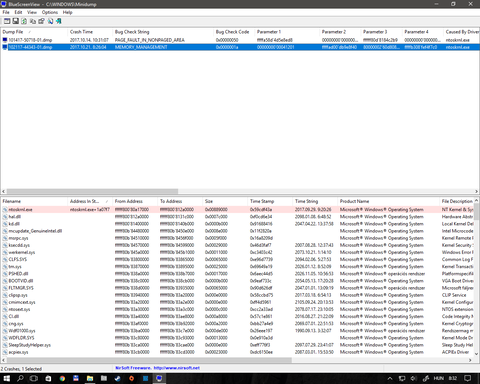Click the lower pane vertical scrollbar down arrow
Image resolution: width=480 pixels, height=384 pixels.
[x=477, y=354]
